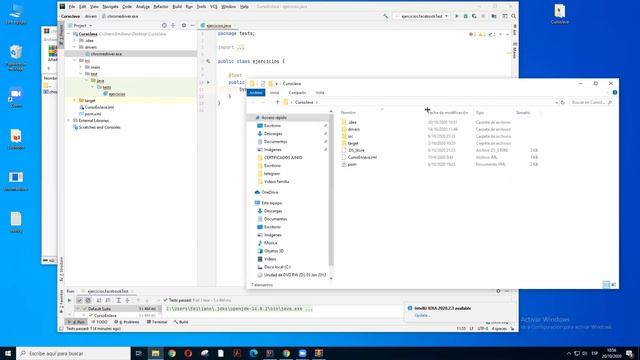Open the Archivo tab in Explorer
The image size is (640, 360).
(256, 93)
